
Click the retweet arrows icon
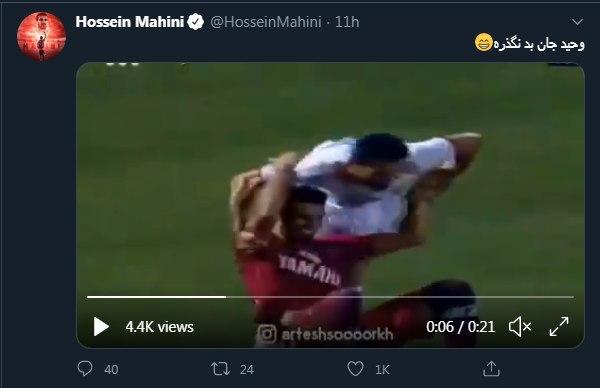220,369
